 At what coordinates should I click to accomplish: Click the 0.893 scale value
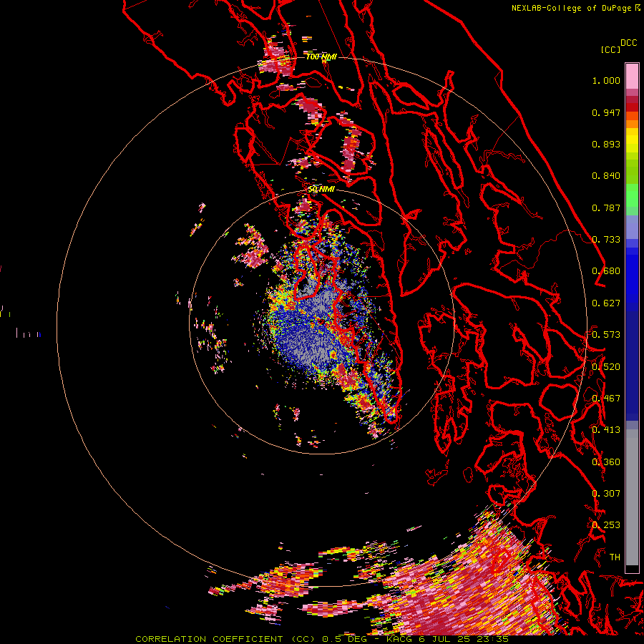point(606,144)
